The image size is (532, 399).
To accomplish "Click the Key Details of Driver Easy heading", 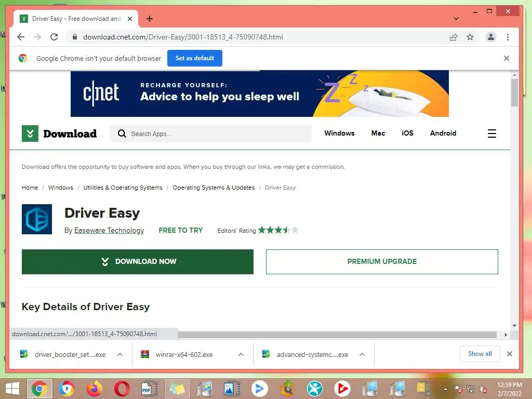I will [86, 307].
